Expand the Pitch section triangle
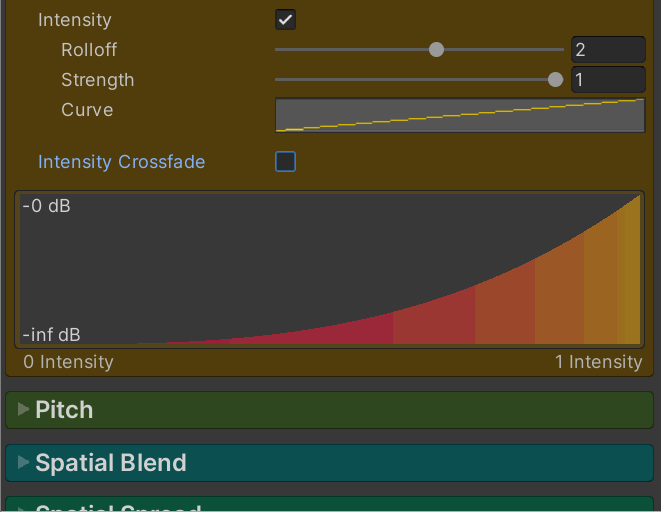This screenshot has width=661, height=512. coord(23,409)
